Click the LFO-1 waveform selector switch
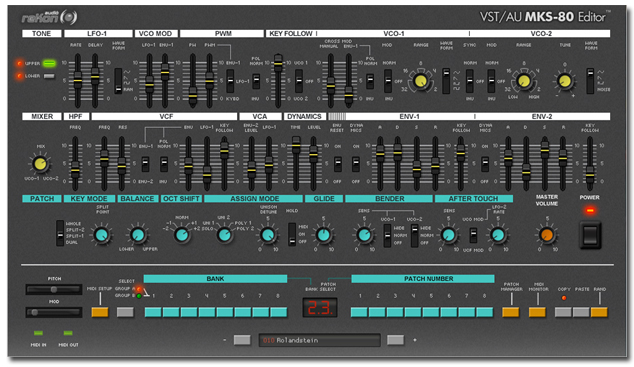Screen dimensions: 634x367 pos(118,81)
